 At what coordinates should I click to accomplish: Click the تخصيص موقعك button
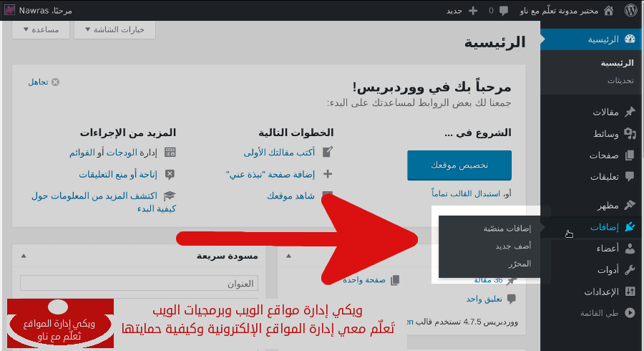click(x=459, y=165)
